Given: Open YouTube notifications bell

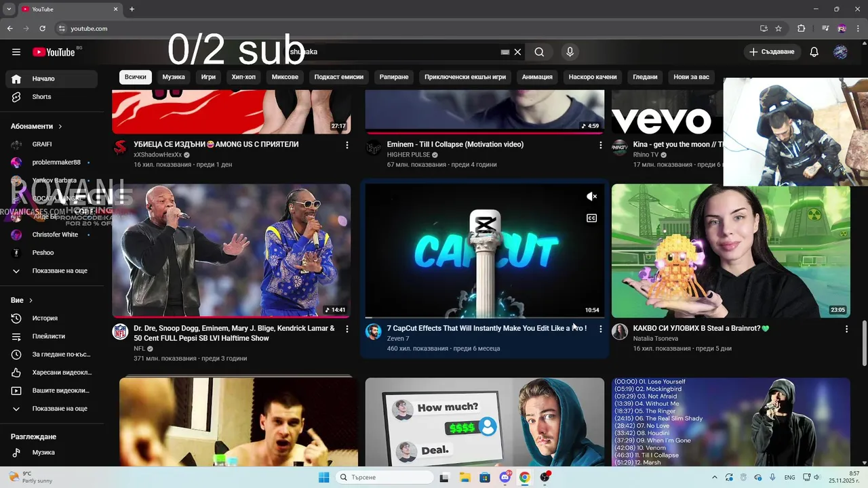Looking at the screenshot, I should (x=814, y=52).
